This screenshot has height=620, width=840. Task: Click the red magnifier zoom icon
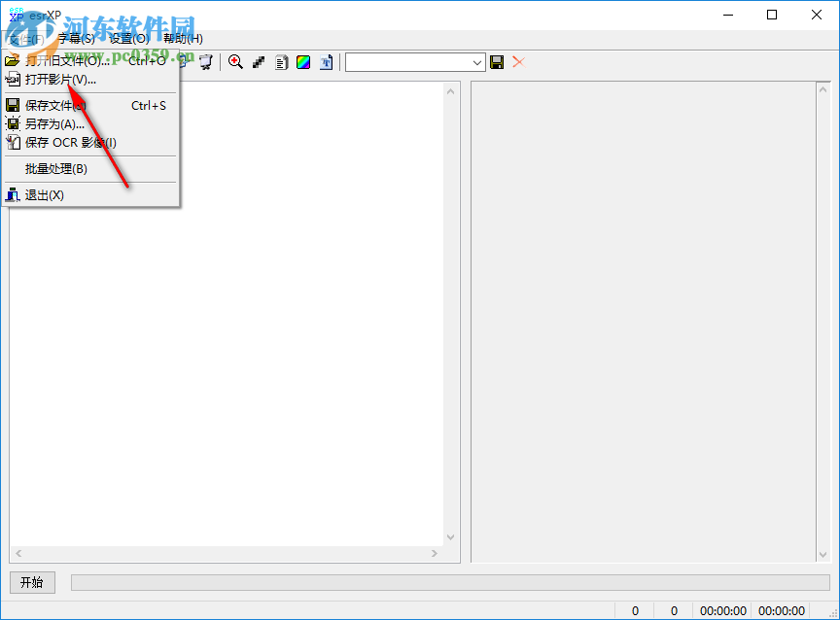[235, 62]
